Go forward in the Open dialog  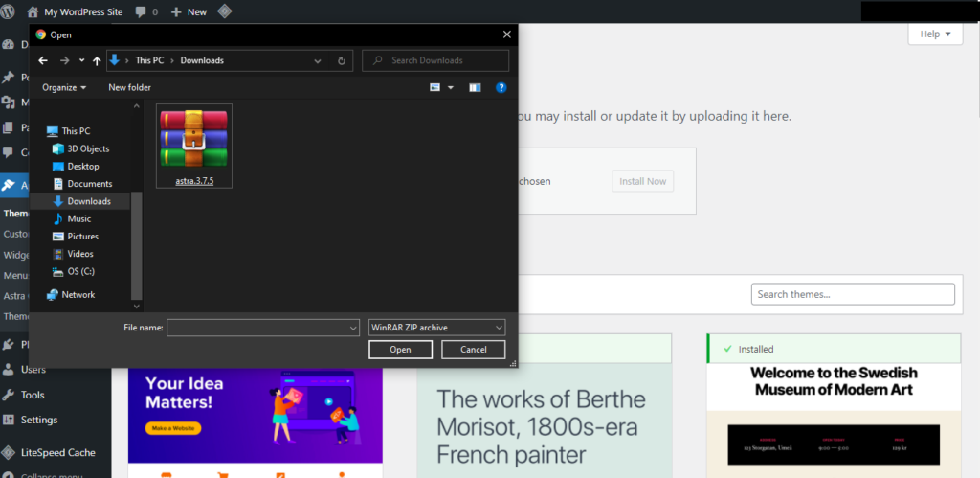tap(64, 60)
